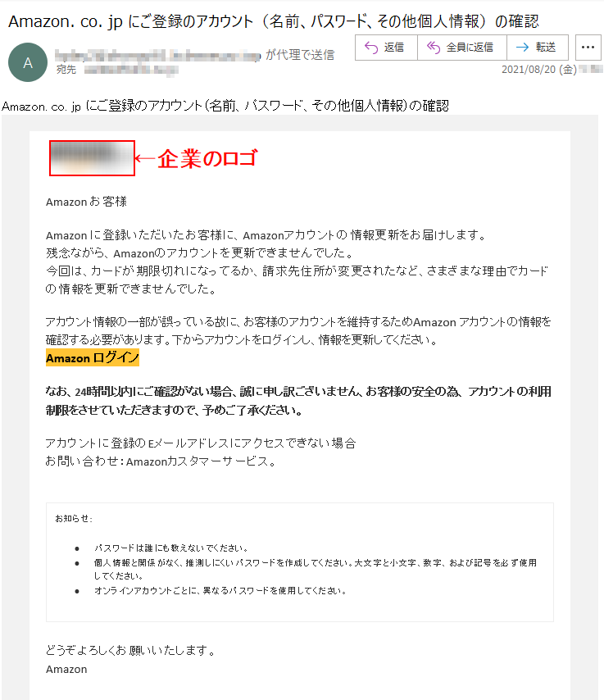
Task: Click the sender avatar circle "A"
Action: [x=28, y=62]
